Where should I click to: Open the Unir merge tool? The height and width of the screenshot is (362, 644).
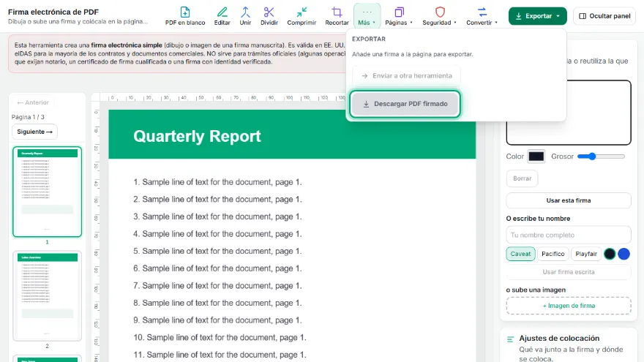[x=245, y=16]
